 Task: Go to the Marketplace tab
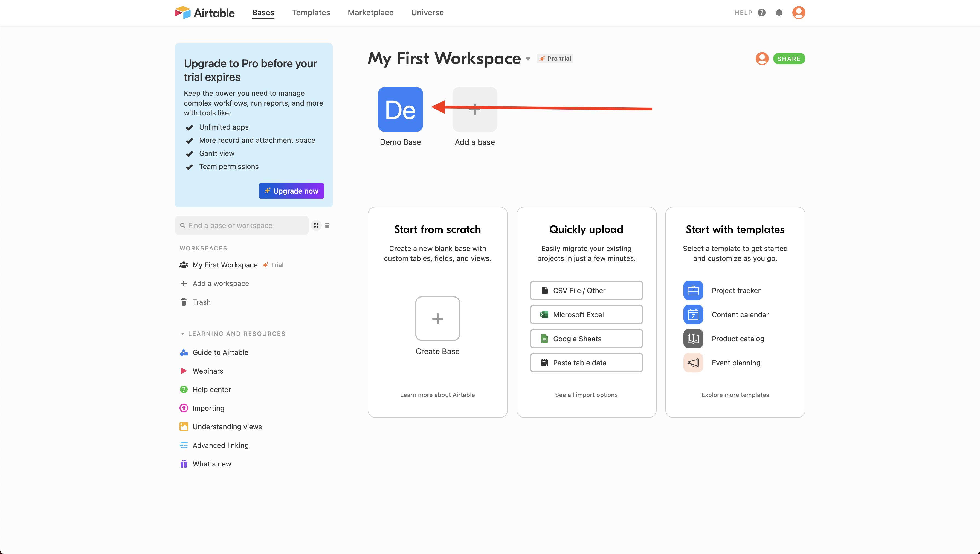(371, 13)
